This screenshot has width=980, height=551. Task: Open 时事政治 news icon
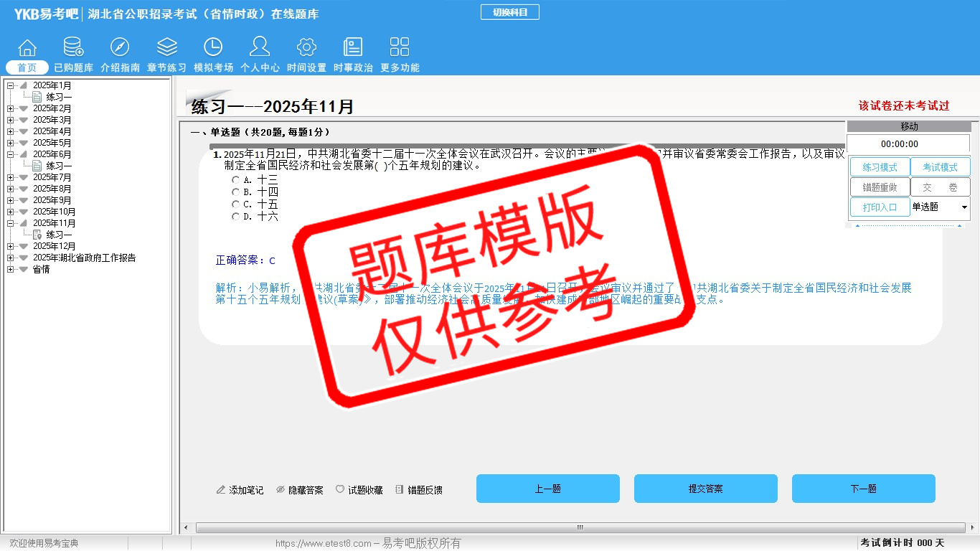(353, 47)
